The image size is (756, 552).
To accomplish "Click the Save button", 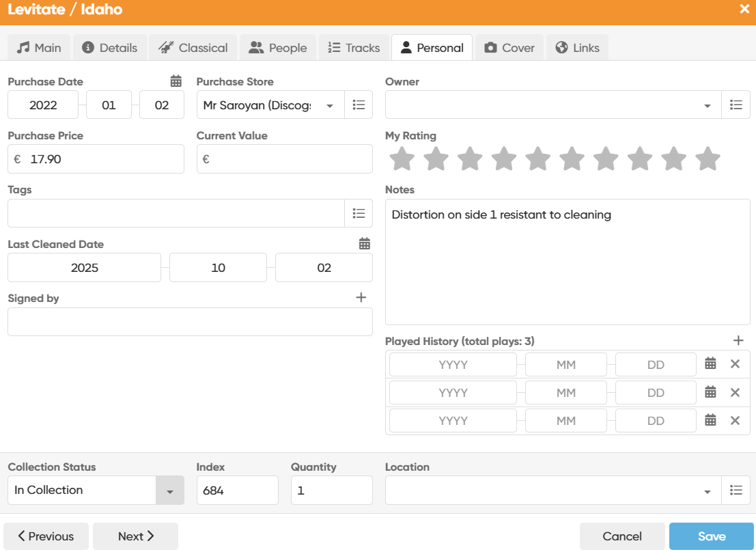I will point(711,536).
